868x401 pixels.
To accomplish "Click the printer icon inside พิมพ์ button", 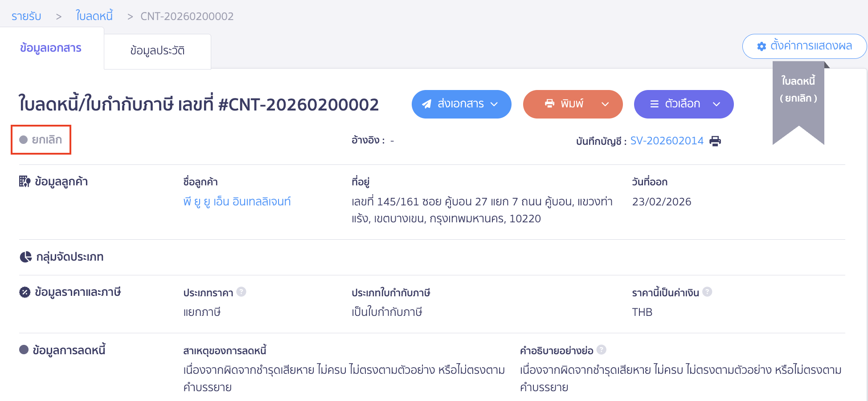I will [549, 104].
